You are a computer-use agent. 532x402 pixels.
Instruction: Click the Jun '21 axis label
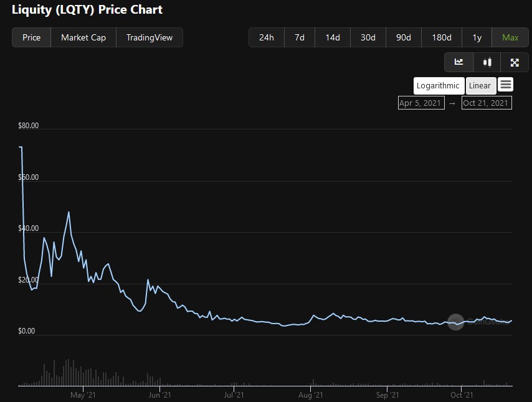(160, 395)
